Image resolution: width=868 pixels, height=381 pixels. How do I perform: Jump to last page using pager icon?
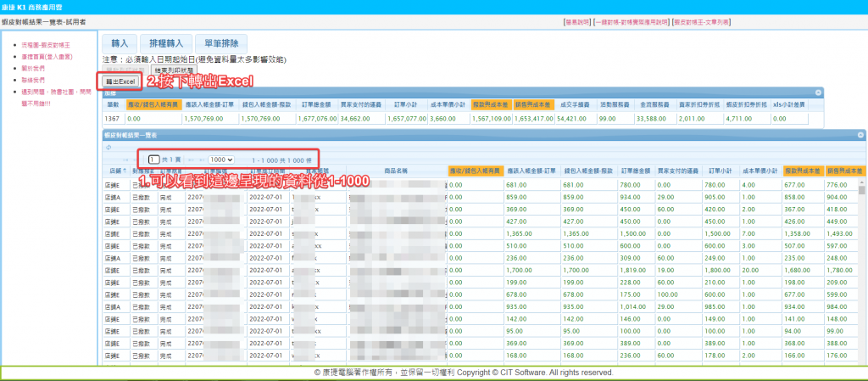pyautogui.click(x=202, y=160)
